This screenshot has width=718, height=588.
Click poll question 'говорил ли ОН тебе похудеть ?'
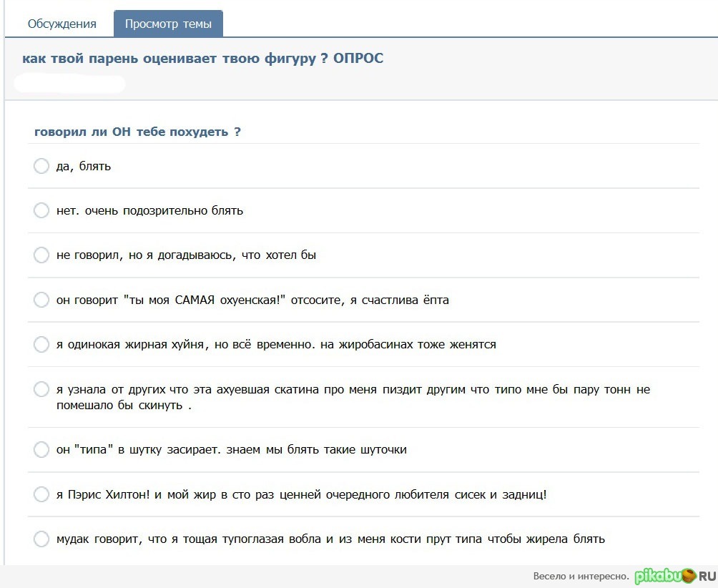[x=137, y=132]
